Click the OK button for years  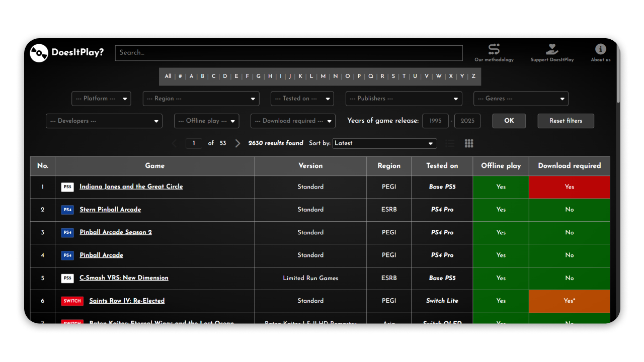(509, 121)
